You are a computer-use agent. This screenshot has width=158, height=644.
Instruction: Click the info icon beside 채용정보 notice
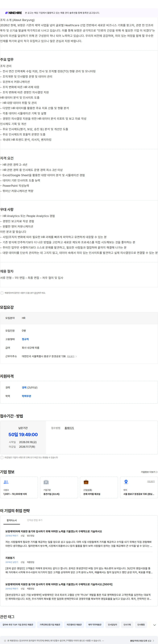click(x=2, y=293)
